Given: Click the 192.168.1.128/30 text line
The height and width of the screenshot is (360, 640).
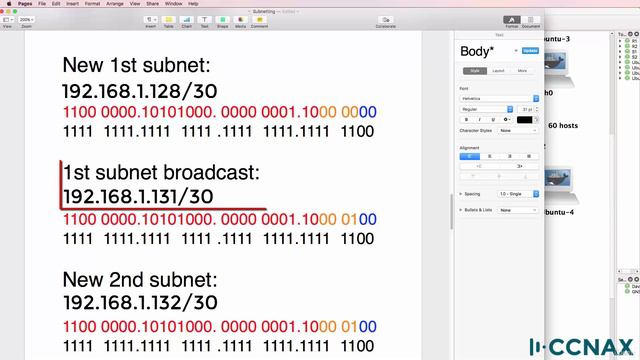Looking at the screenshot, I should pyautogui.click(x=140, y=91).
